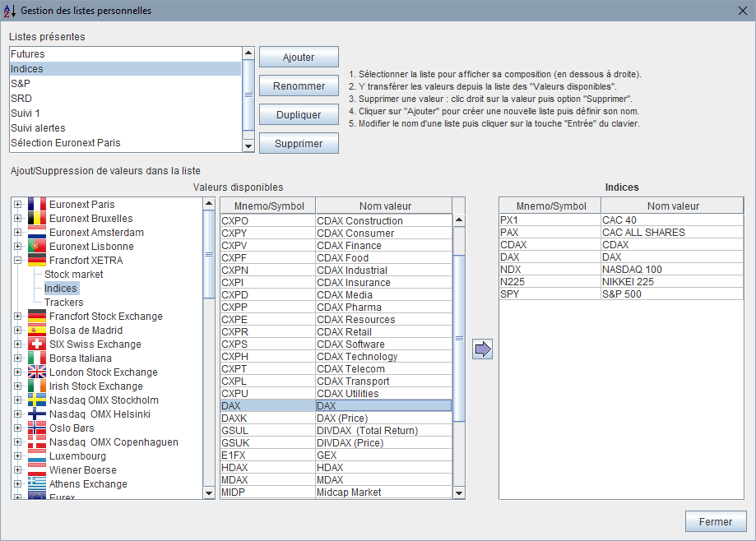Click the Indices list Nom valeur column header
This screenshot has height=541, width=756.
(x=673, y=206)
